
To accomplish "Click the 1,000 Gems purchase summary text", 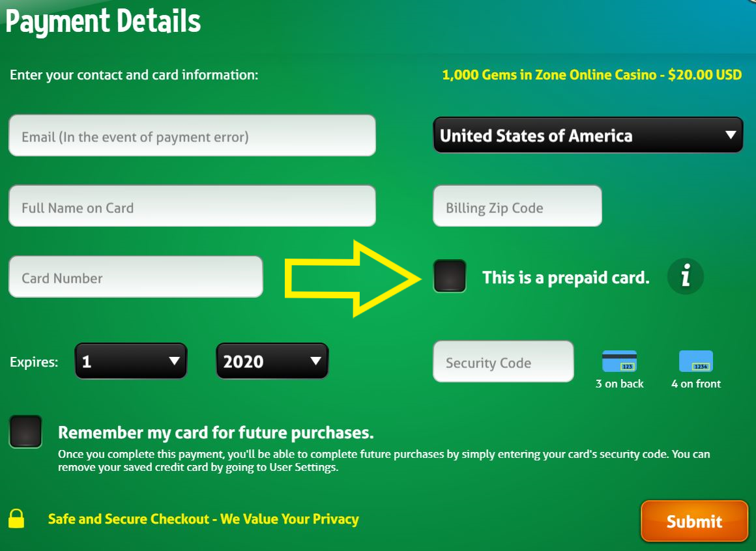I will pyautogui.click(x=592, y=75).
